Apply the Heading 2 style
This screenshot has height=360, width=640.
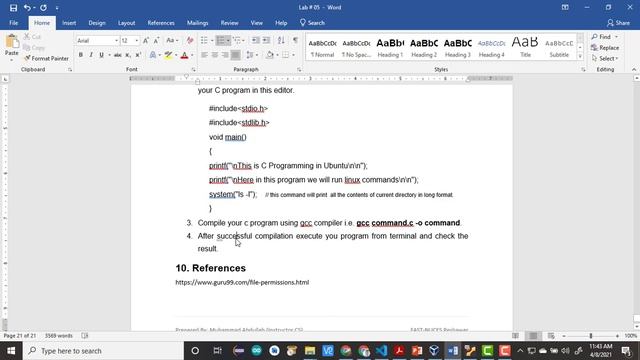[x=424, y=48]
